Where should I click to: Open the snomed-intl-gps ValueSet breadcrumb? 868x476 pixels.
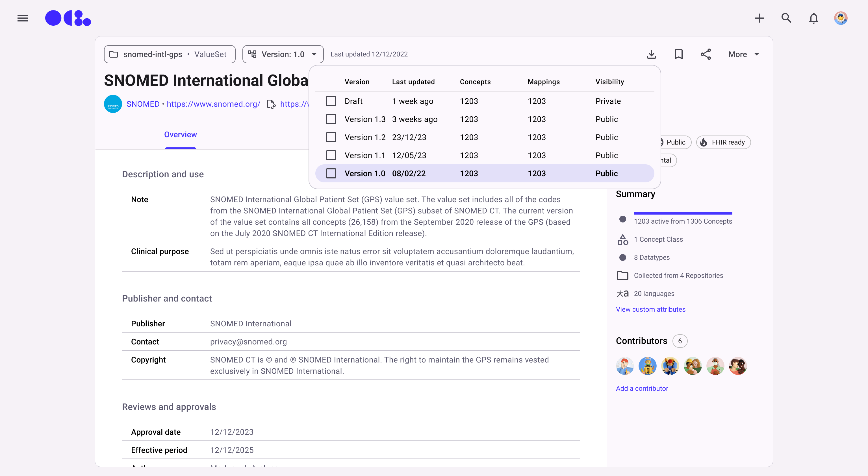pos(170,54)
